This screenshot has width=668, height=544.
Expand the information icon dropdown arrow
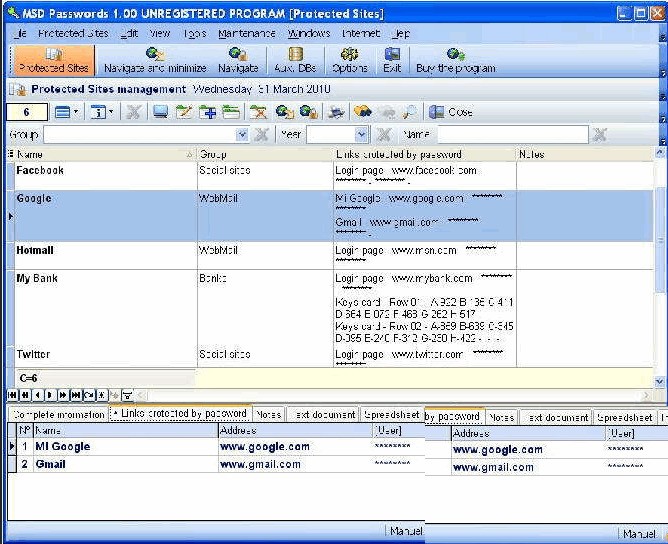(111, 112)
